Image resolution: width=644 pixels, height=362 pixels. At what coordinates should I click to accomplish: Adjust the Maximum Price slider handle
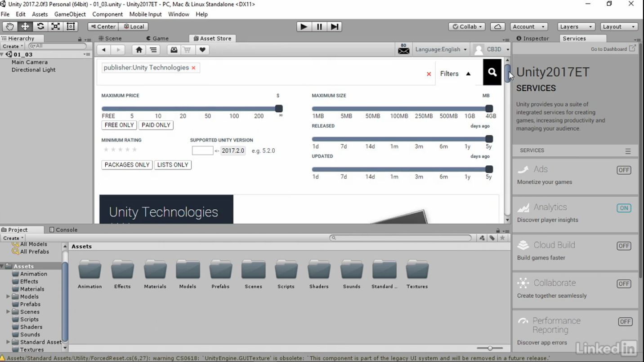279,109
